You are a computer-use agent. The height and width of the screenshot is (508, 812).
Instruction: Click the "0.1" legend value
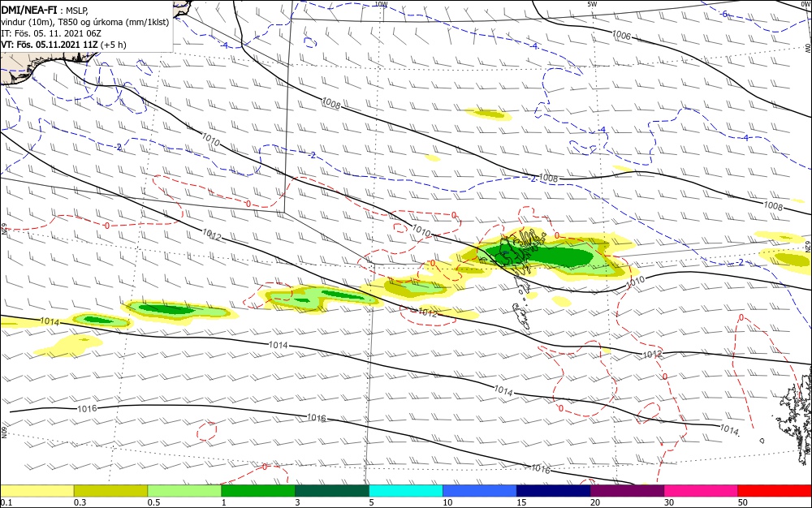coord(6,502)
